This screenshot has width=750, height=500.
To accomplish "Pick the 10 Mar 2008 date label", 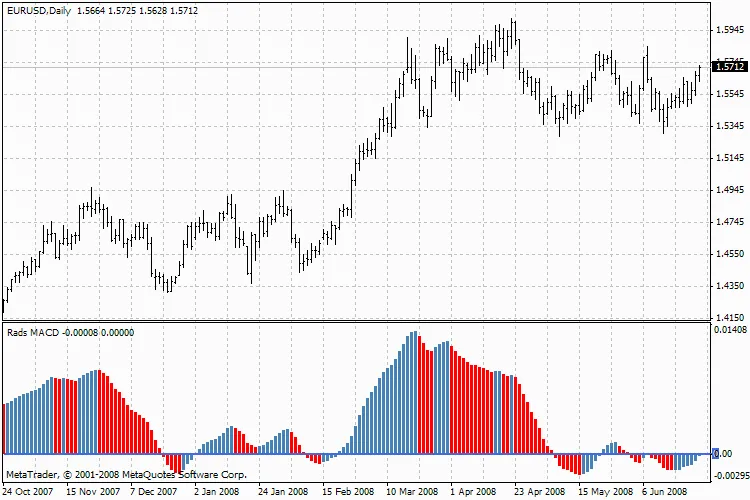I will [412, 492].
